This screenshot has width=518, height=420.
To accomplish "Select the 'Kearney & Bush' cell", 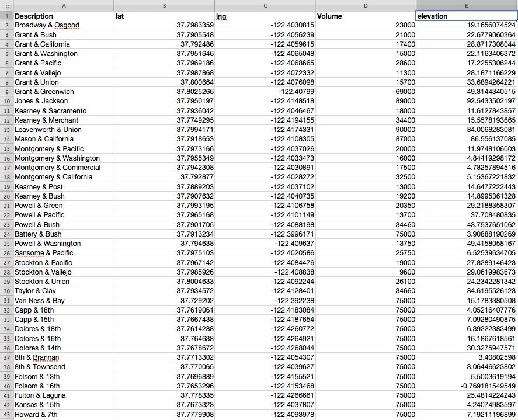I will [64, 196].
